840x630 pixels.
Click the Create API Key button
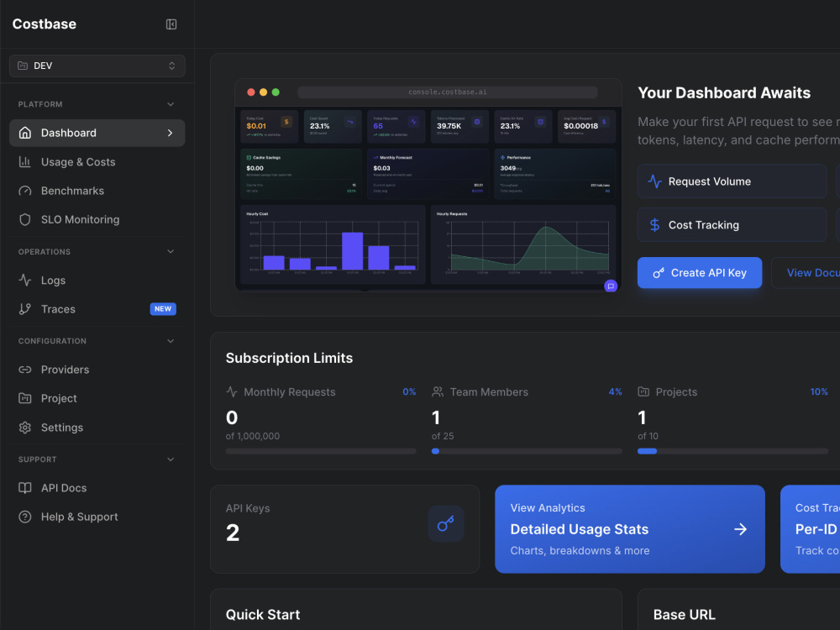pos(700,273)
